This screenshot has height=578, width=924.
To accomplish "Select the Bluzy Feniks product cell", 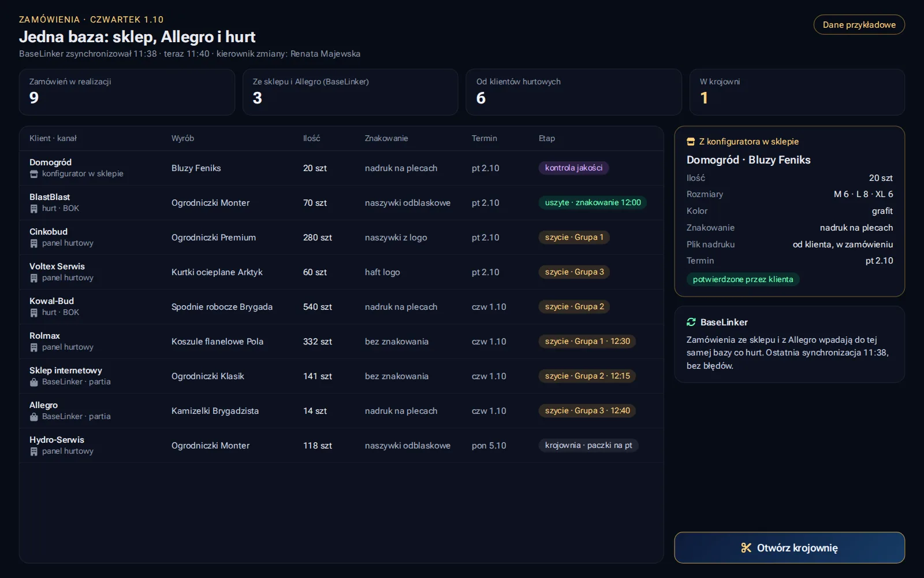I will coord(196,168).
